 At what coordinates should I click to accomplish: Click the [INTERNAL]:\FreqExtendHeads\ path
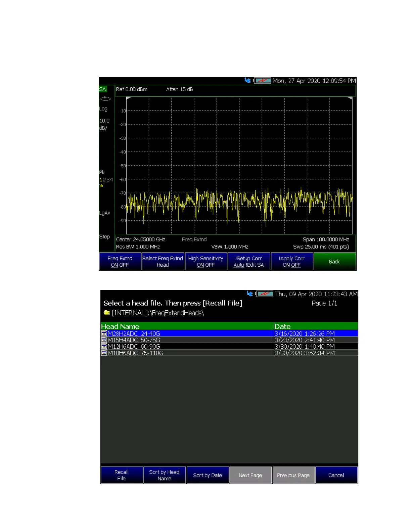[158, 313]
